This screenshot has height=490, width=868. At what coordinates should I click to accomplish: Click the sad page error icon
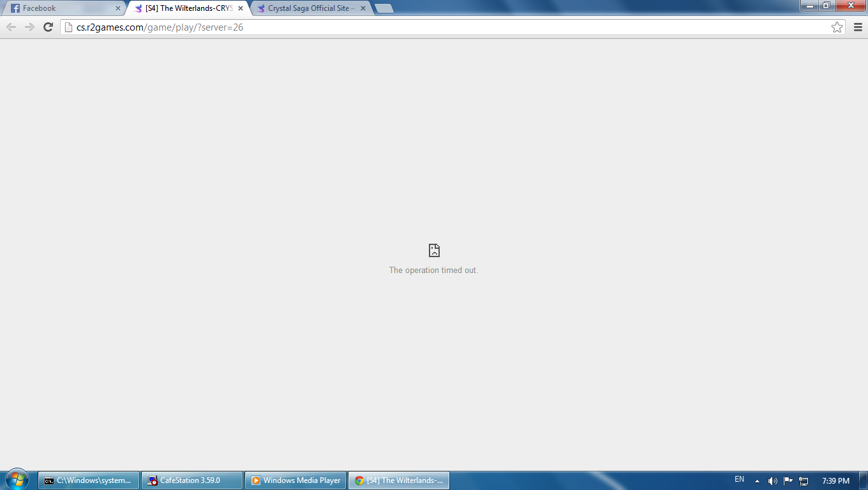(x=434, y=250)
